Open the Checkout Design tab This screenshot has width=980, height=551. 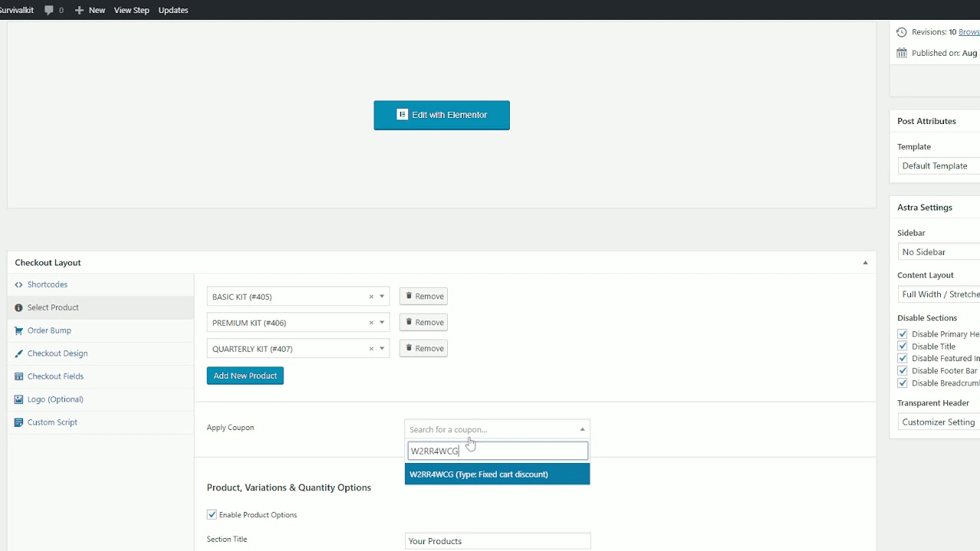100,354
